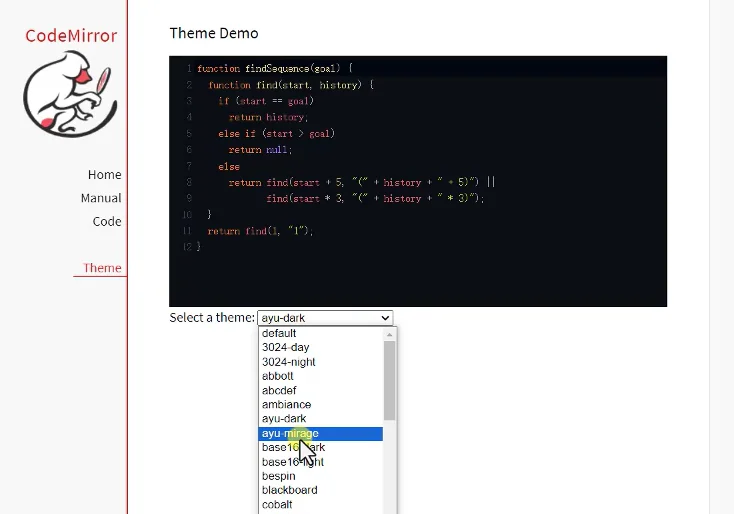Collapse the theme select combo box
The height and width of the screenshot is (514, 734).
(x=325, y=318)
